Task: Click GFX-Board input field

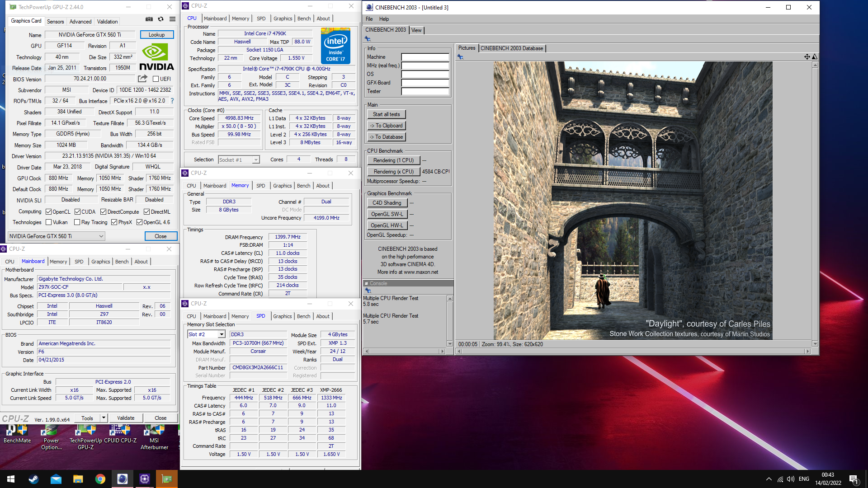Action: [x=425, y=83]
